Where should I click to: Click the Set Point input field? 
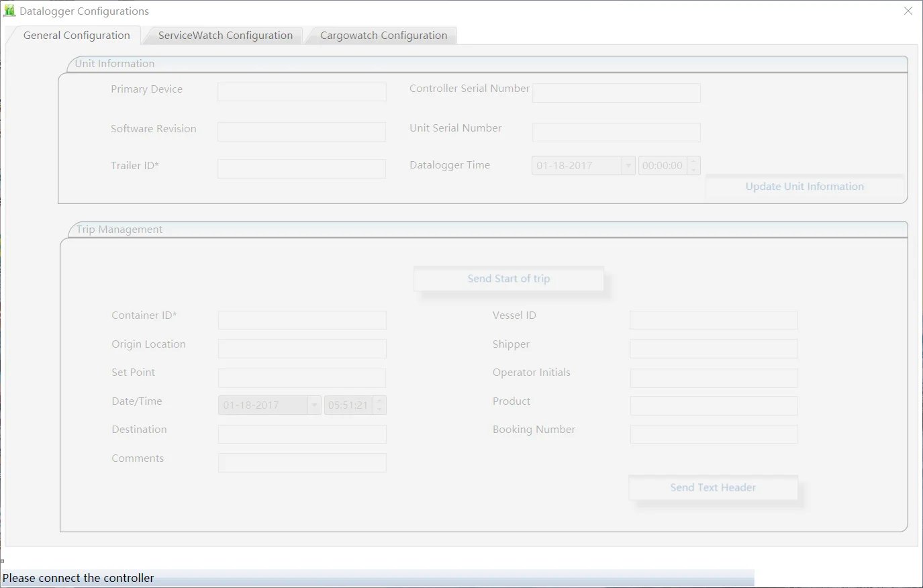tap(302, 378)
